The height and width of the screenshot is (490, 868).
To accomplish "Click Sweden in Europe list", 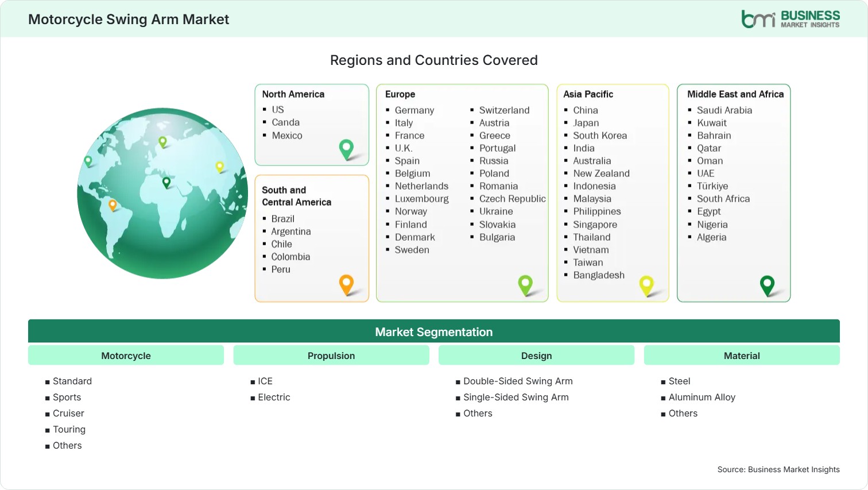I will click(x=412, y=250).
